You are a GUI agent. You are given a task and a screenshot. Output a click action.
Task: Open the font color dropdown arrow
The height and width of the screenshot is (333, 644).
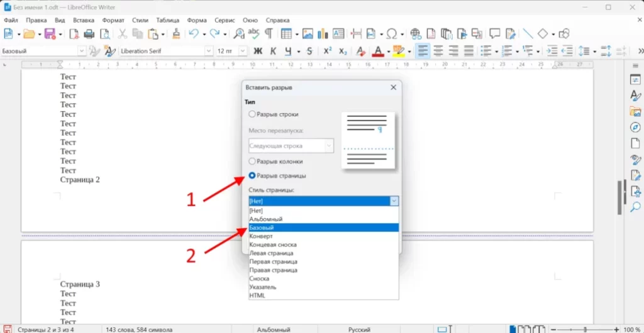coord(388,52)
